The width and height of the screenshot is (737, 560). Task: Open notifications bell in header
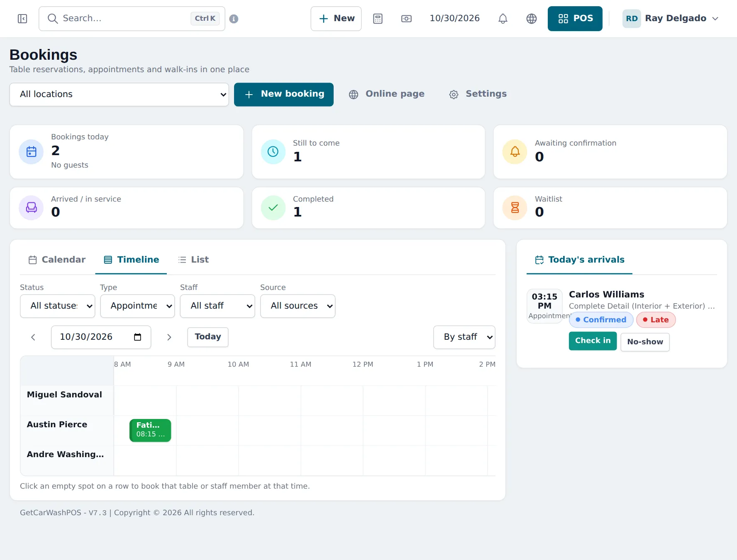(503, 19)
